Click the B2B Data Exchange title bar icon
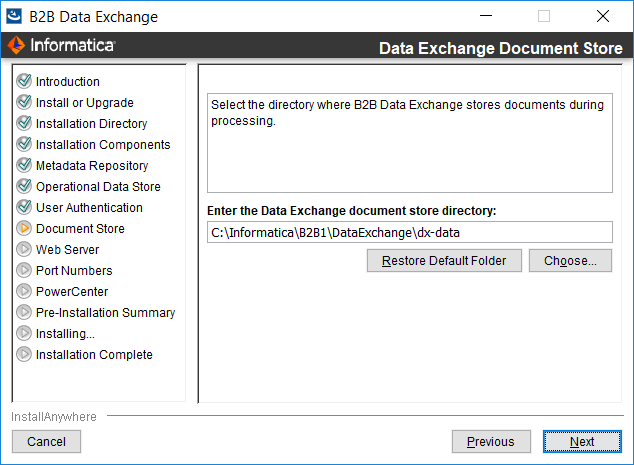The width and height of the screenshot is (634, 465). [14, 17]
